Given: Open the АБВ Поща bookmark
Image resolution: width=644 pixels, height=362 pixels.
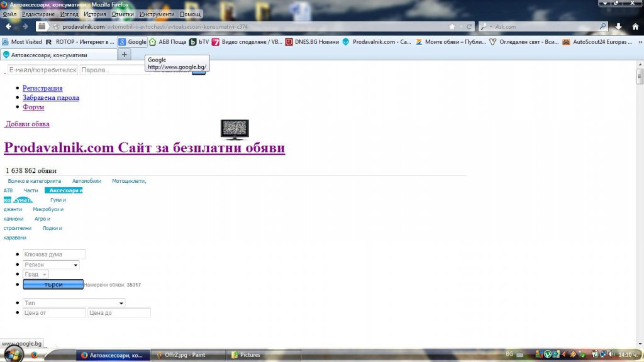Looking at the screenshot, I should (168, 42).
